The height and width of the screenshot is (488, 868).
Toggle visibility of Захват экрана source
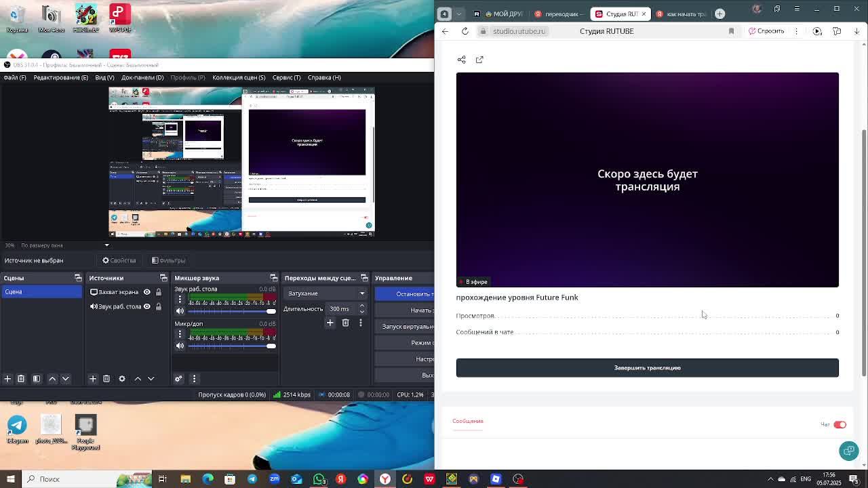click(x=146, y=292)
